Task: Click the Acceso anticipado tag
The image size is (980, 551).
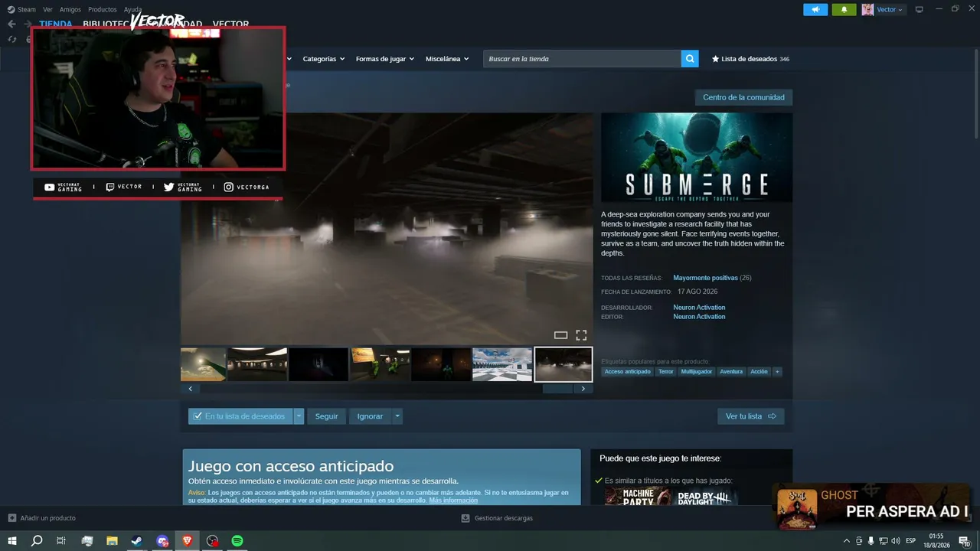Action: click(627, 372)
